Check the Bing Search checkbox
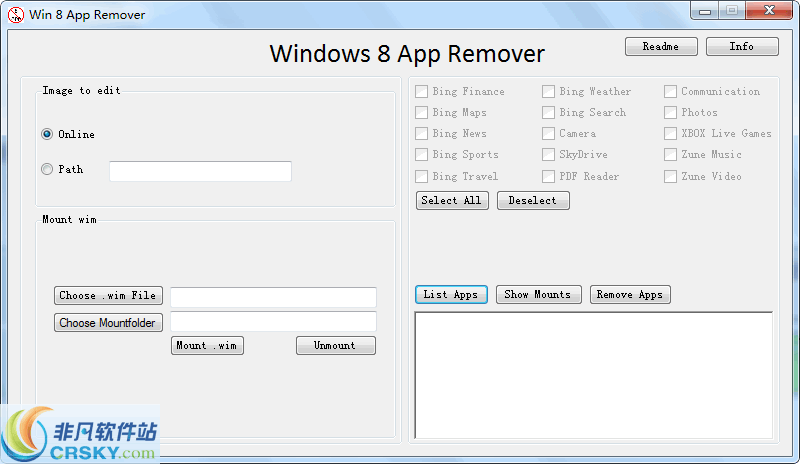This screenshot has width=800, height=464. [x=548, y=112]
